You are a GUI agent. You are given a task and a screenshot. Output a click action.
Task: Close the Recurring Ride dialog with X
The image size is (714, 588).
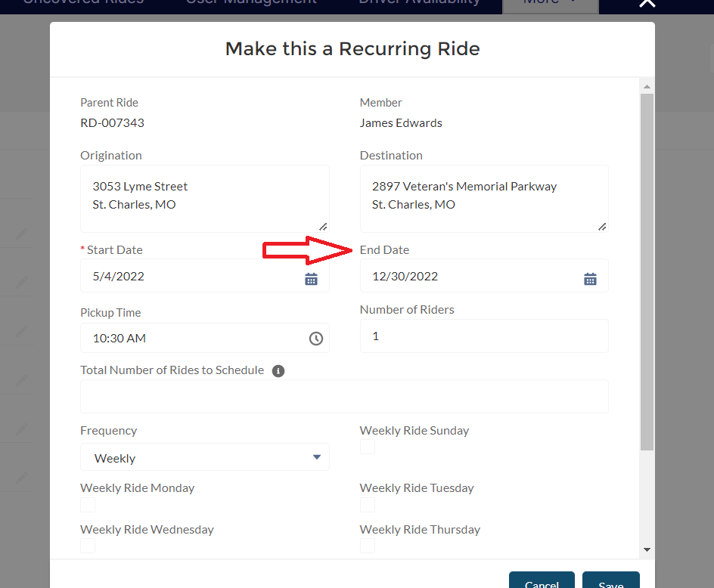pos(647,3)
